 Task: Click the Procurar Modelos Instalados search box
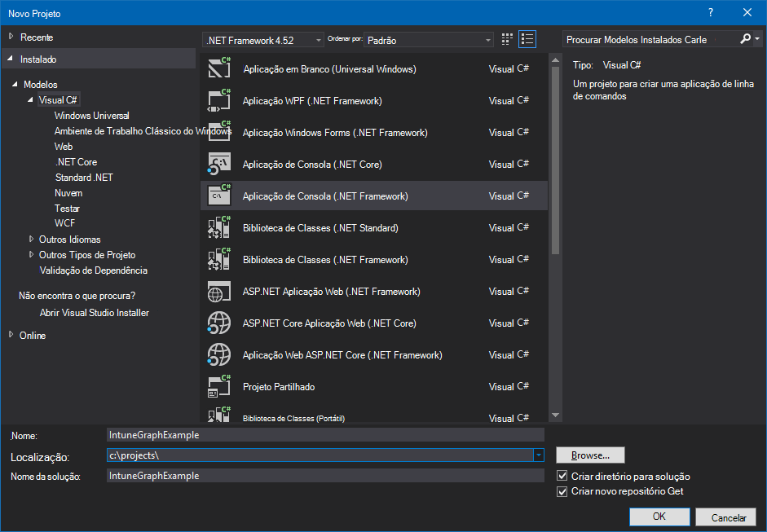(650, 39)
